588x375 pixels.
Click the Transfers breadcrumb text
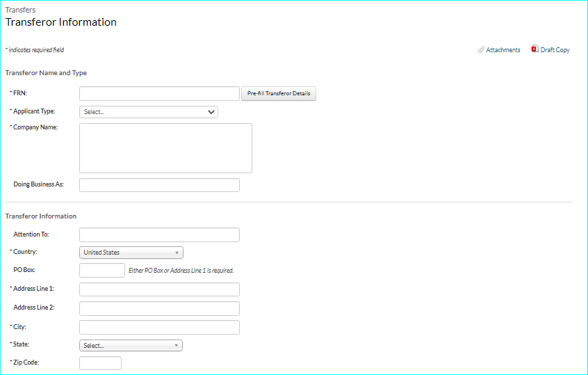pos(20,10)
